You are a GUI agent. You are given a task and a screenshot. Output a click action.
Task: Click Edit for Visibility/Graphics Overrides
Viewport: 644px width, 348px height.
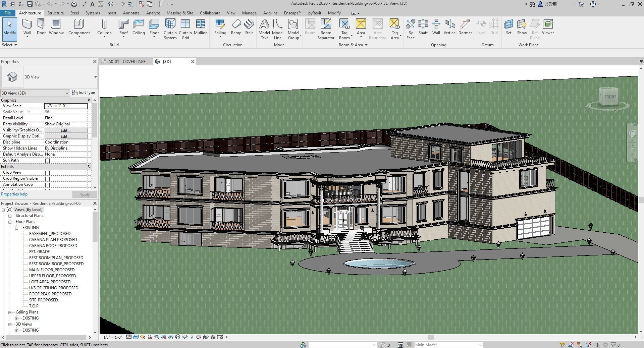tap(65, 130)
